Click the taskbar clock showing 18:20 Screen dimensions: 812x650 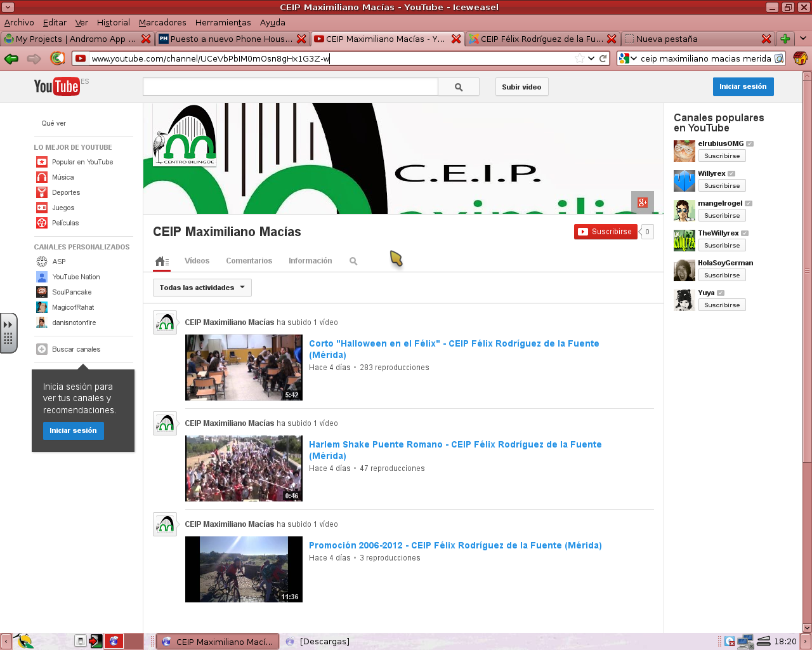point(785,642)
